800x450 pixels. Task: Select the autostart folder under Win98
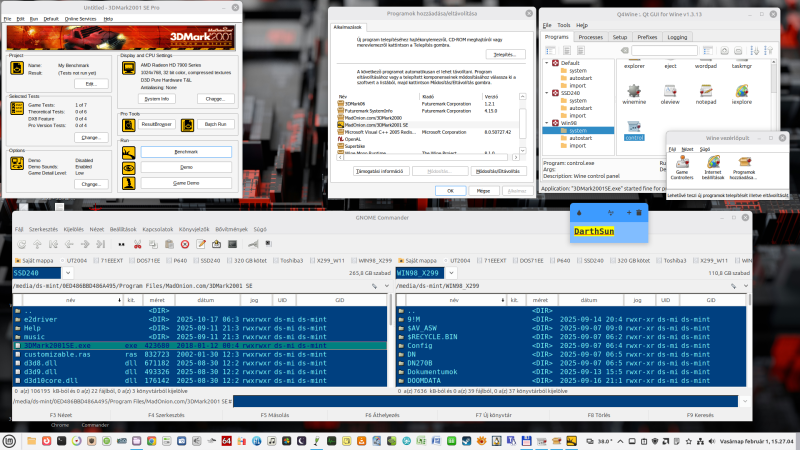(x=581, y=138)
